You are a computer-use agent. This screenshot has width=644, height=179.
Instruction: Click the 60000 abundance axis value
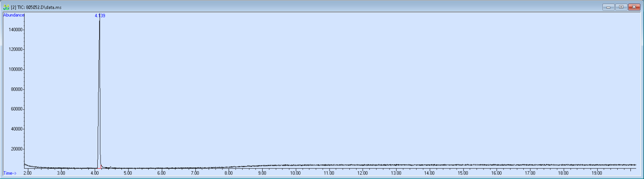click(17, 109)
